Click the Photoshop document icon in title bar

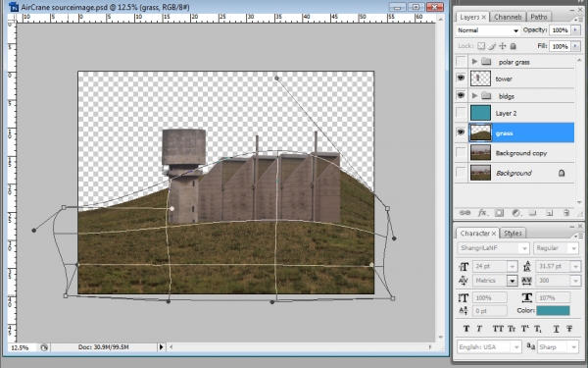14,7
